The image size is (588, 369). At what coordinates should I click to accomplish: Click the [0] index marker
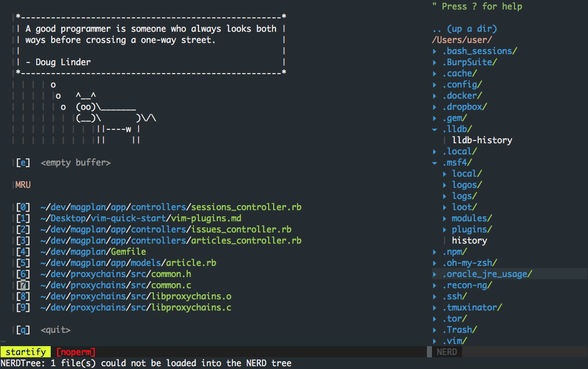click(x=23, y=207)
